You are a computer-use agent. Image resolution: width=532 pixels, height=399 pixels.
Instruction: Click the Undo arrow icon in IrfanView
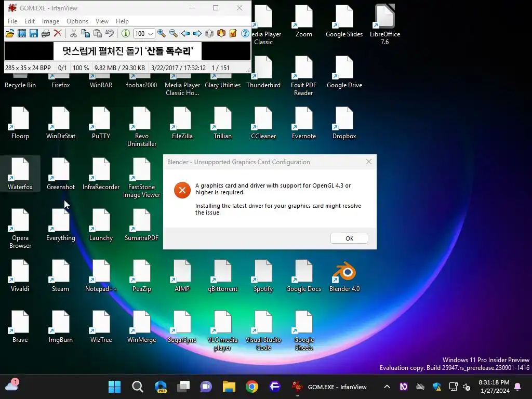point(109,33)
